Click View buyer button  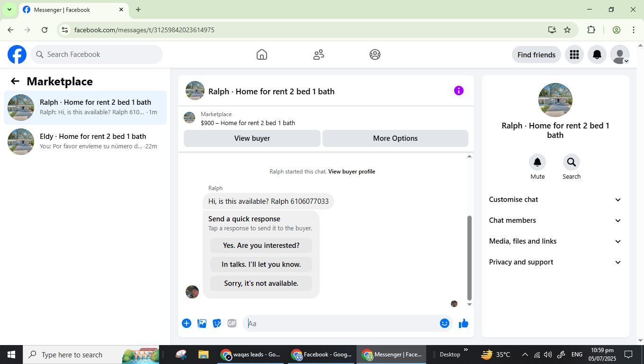point(252,138)
